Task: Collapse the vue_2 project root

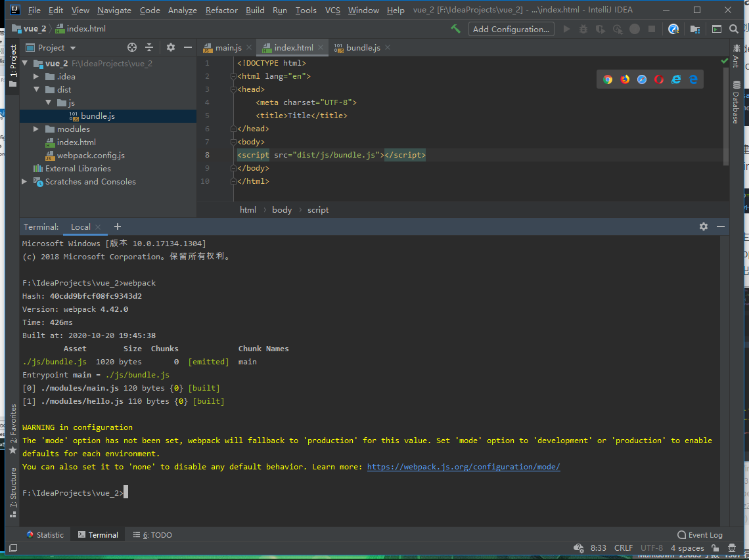Action: click(25, 63)
